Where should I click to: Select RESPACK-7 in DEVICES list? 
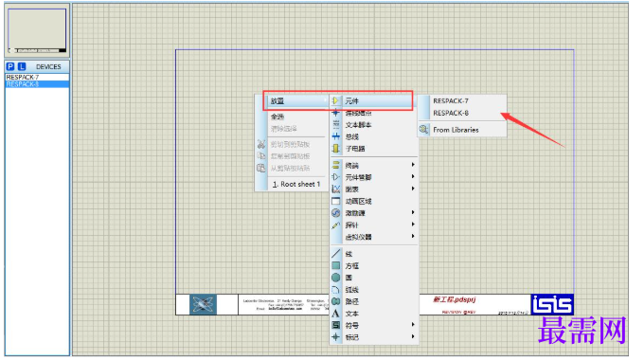coord(37,78)
